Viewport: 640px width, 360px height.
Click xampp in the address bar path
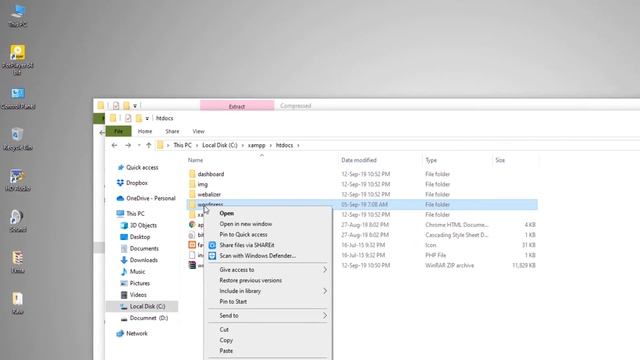(x=256, y=145)
